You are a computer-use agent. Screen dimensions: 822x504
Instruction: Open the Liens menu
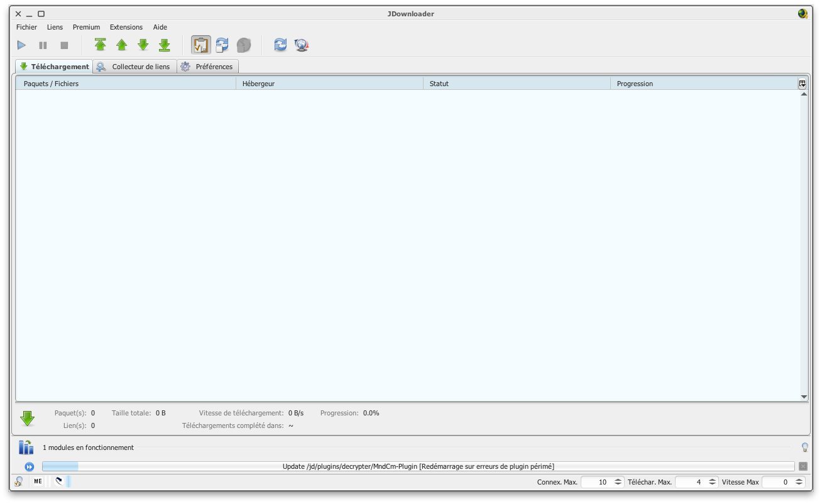55,27
